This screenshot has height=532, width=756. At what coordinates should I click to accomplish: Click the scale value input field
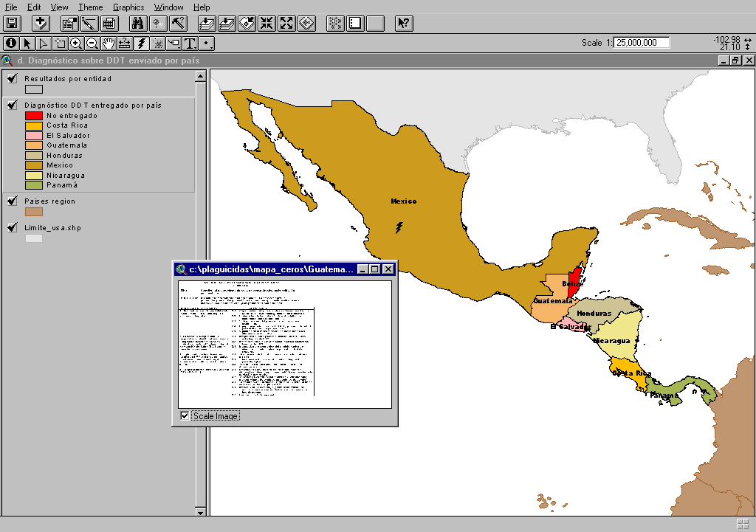point(642,43)
